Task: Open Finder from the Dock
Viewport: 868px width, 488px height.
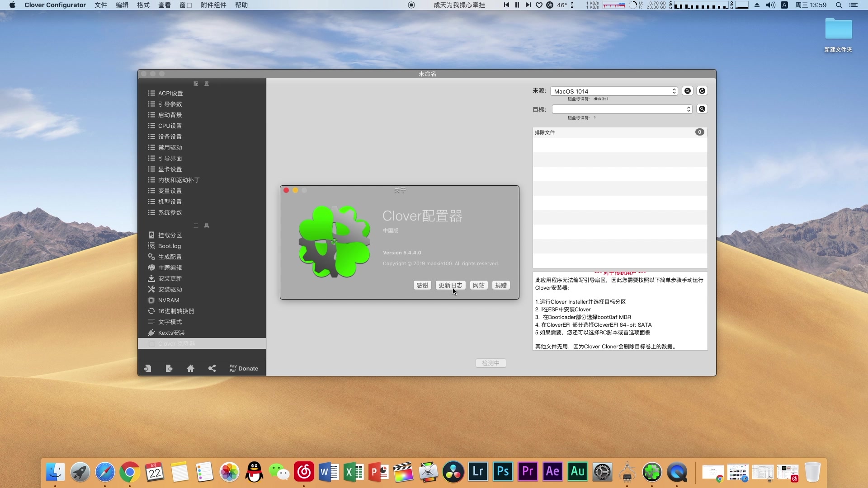Action: (55, 472)
